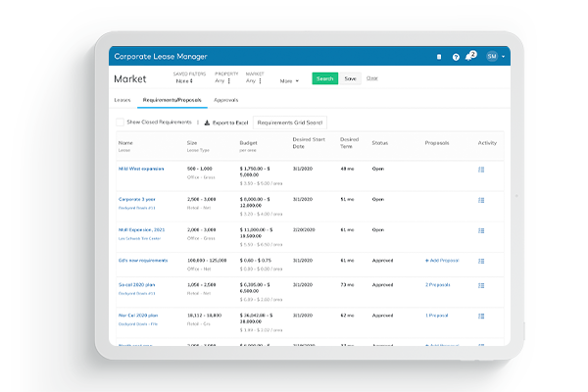
Task: Select the Requirements/Proposals tab
Action: [172, 100]
